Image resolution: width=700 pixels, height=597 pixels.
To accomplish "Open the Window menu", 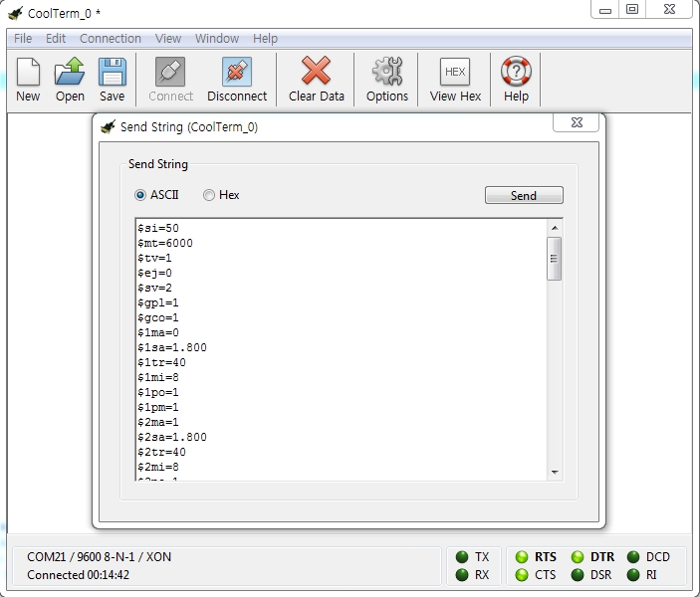I will point(216,39).
